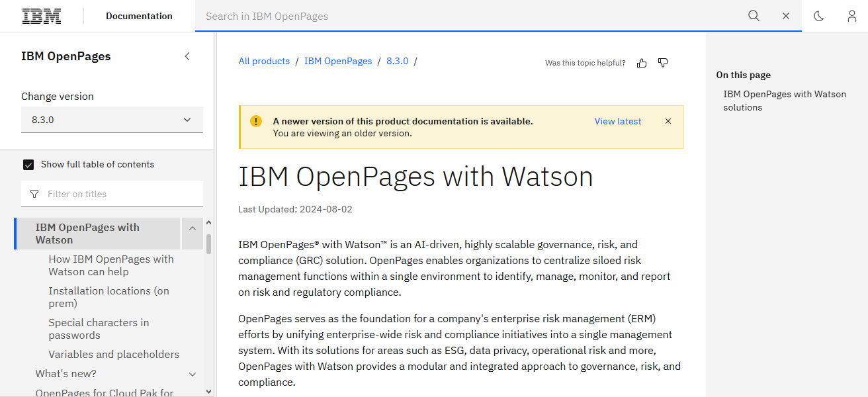Expand the What's new? section
Image resolution: width=868 pixels, height=397 pixels.
tap(193, 374)
